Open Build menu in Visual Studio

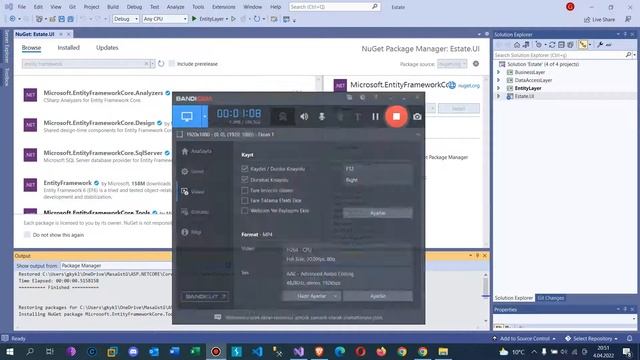113,7
